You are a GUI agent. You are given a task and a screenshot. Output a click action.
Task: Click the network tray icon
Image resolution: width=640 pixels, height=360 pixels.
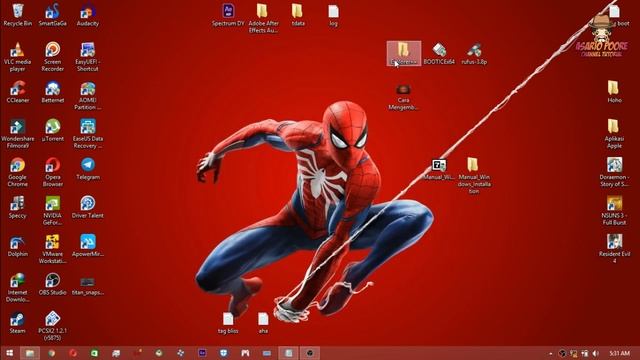573,353
